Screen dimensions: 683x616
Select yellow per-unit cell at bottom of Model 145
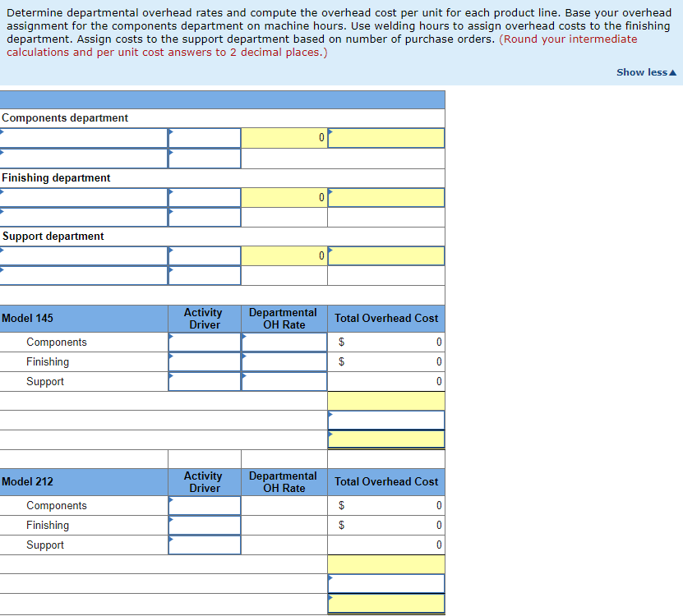(x=386, y=439)
